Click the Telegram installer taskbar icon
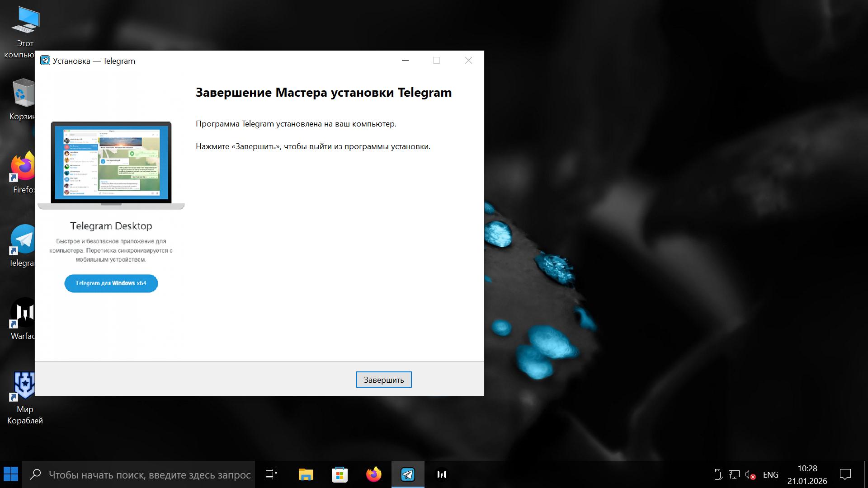868x488 pixels. pyautogui.click(x=408, y=474)
